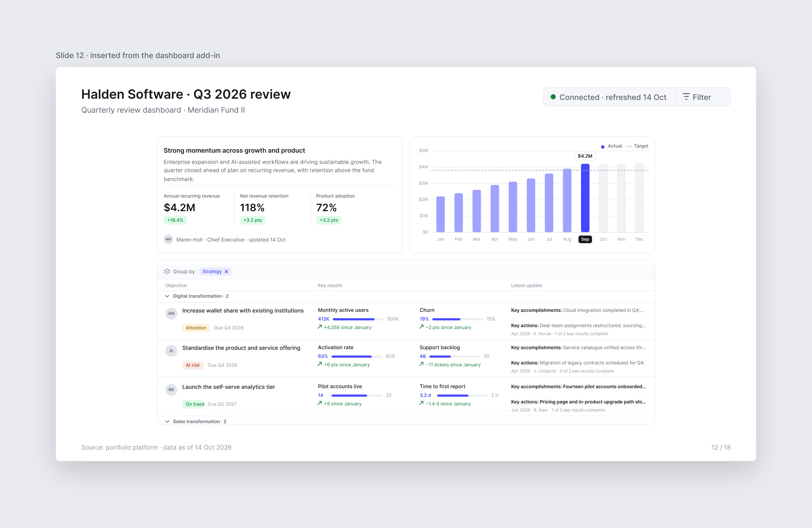Click the trend arrow beside '+4,356 since January'

coord(320,327)
